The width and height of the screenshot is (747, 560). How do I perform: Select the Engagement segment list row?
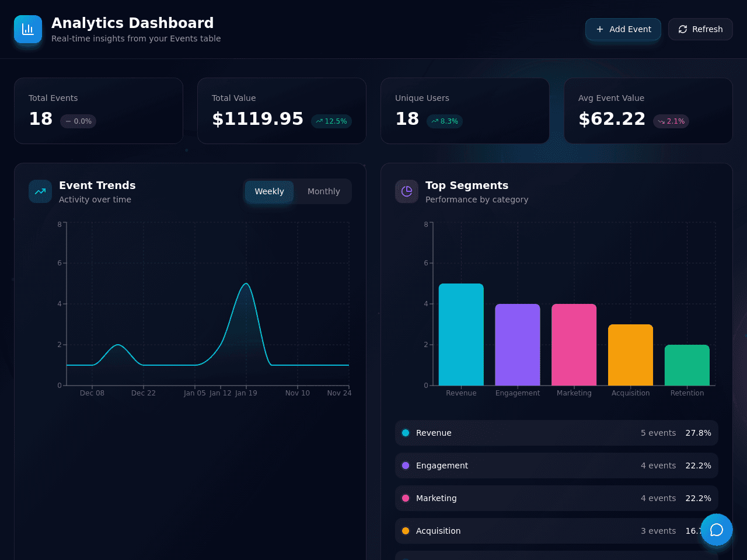coord(557,466)
